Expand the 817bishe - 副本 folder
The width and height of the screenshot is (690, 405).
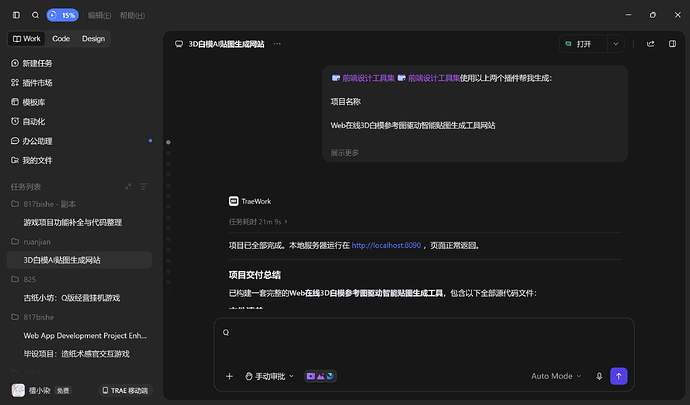coord(43,204)
